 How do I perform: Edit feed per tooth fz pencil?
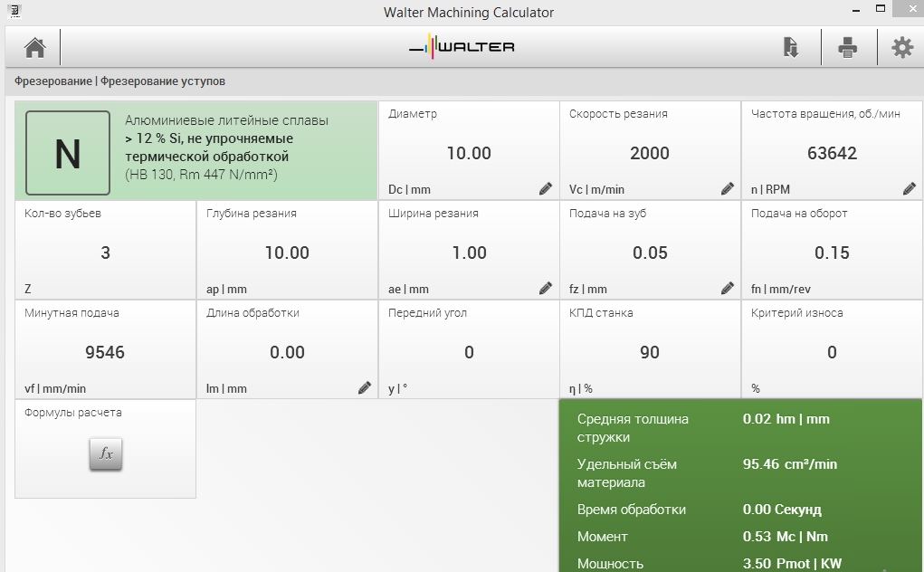point(728,288)
